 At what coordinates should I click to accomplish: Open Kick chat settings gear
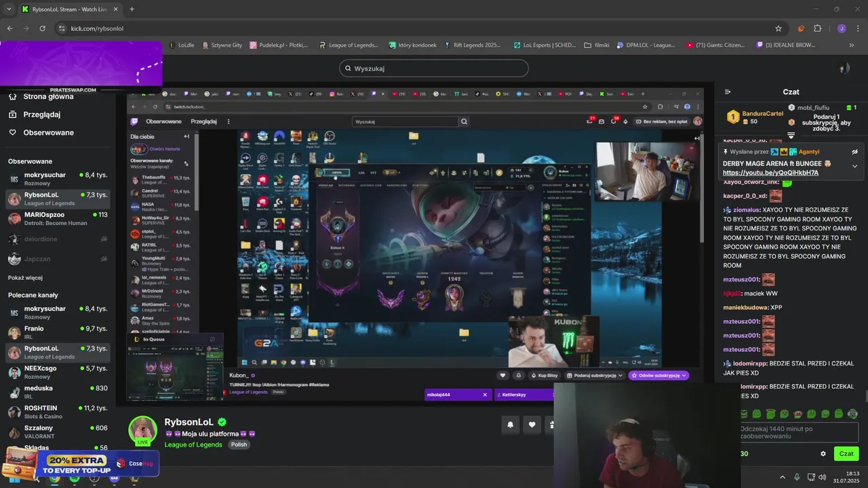click(x=823, y=453)
